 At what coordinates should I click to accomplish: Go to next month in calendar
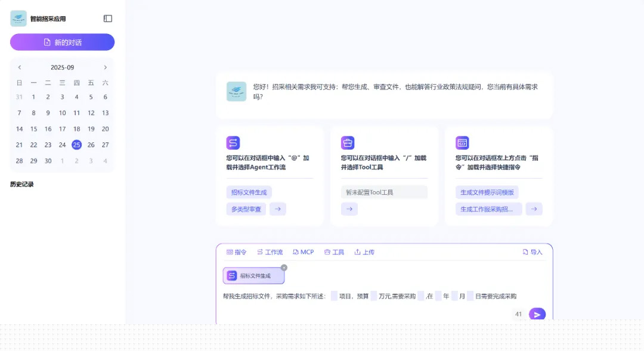[106, 67]
